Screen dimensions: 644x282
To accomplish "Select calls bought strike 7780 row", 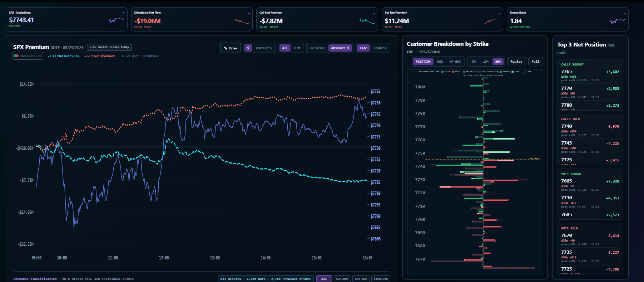I will coord(590,106).
